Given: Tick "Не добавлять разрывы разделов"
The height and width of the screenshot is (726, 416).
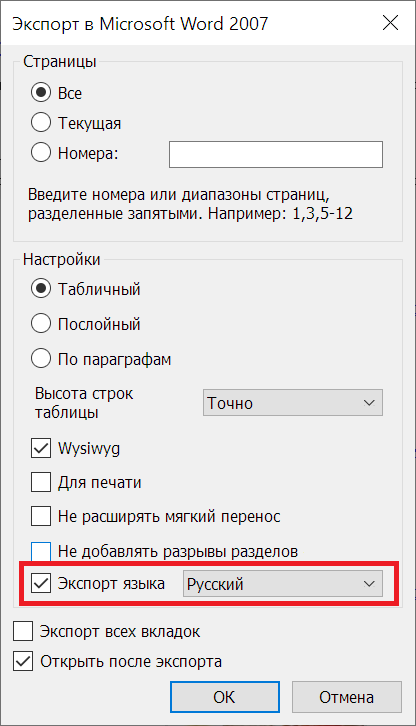Looking at the screenshot, I should pyautogui.click(x=41, y=551).
